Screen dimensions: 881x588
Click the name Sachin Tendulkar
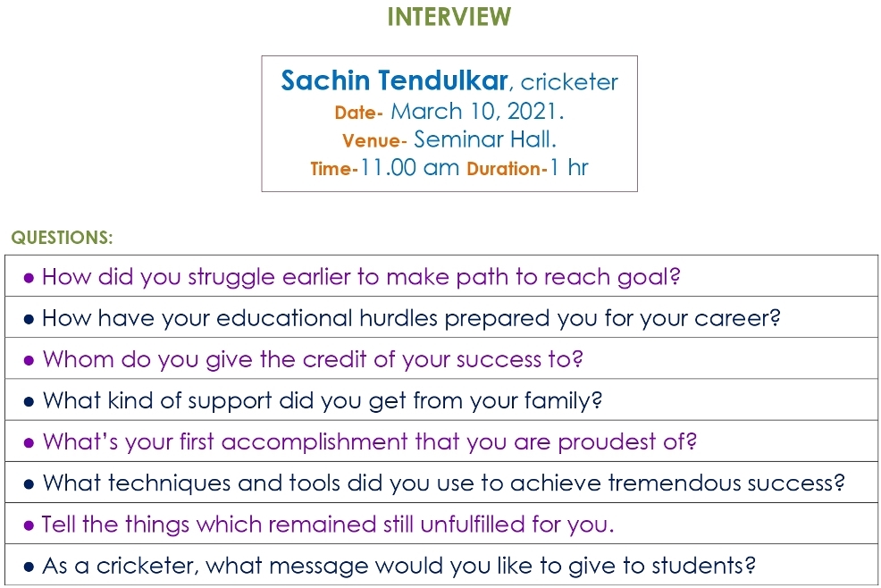click(395, 81)
